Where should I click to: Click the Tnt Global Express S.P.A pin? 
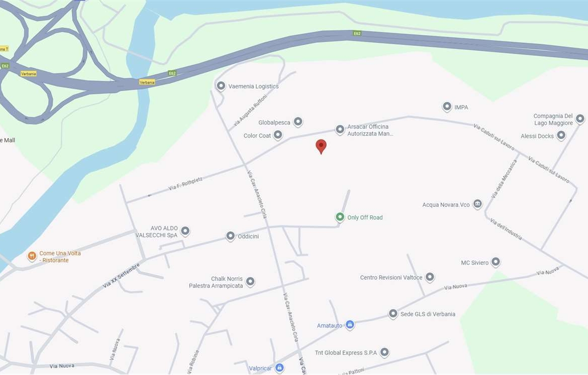click(384, 352)
